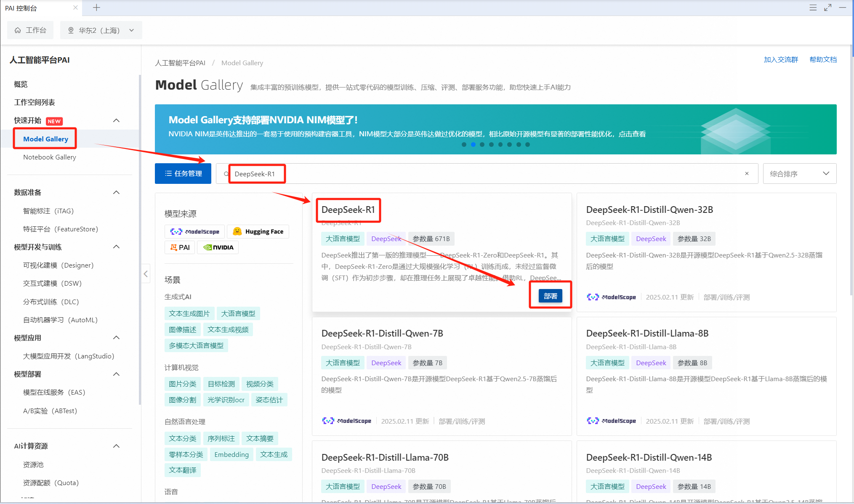Filter models by the PAI source

click(x=180, y=247)
